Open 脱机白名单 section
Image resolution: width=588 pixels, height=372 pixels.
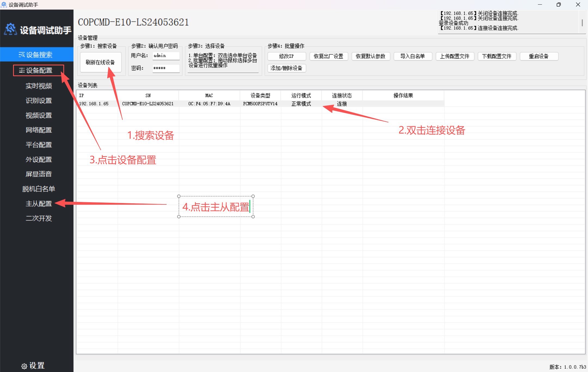tap(38, 189)
